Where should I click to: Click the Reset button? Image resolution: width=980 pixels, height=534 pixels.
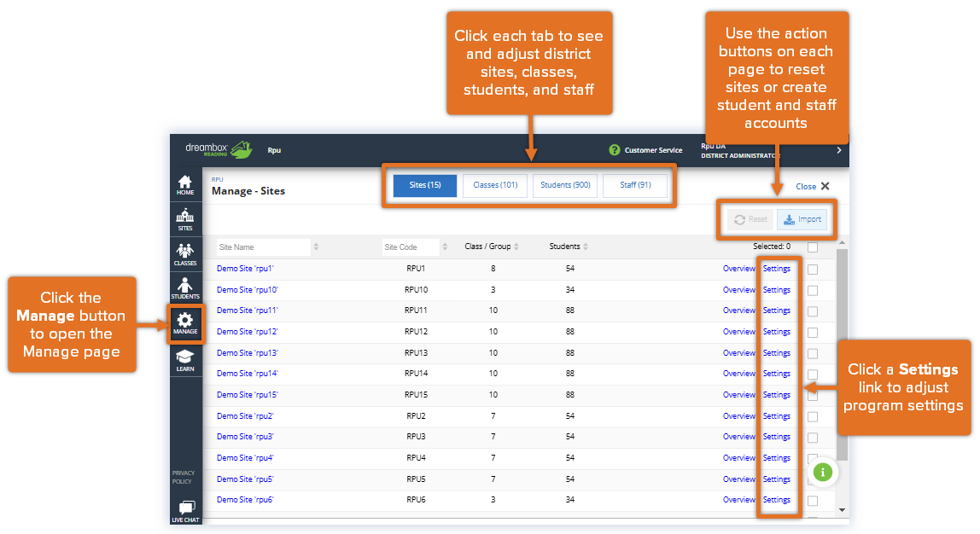(x=750, y=219)
